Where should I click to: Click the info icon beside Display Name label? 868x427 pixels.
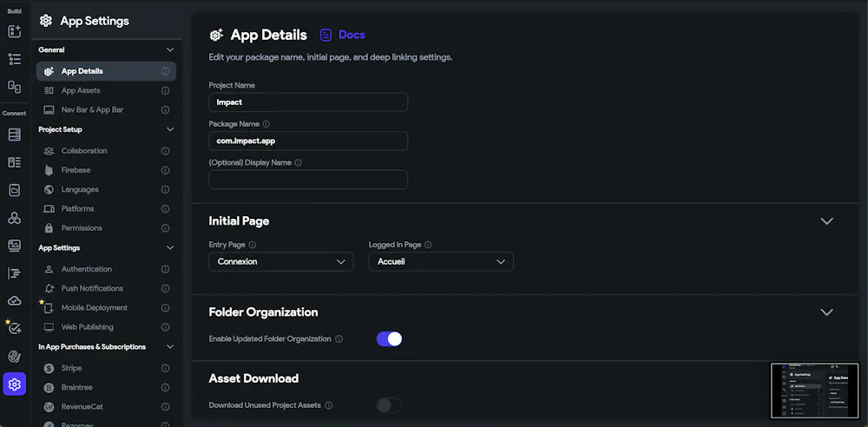tap(299, 163)
